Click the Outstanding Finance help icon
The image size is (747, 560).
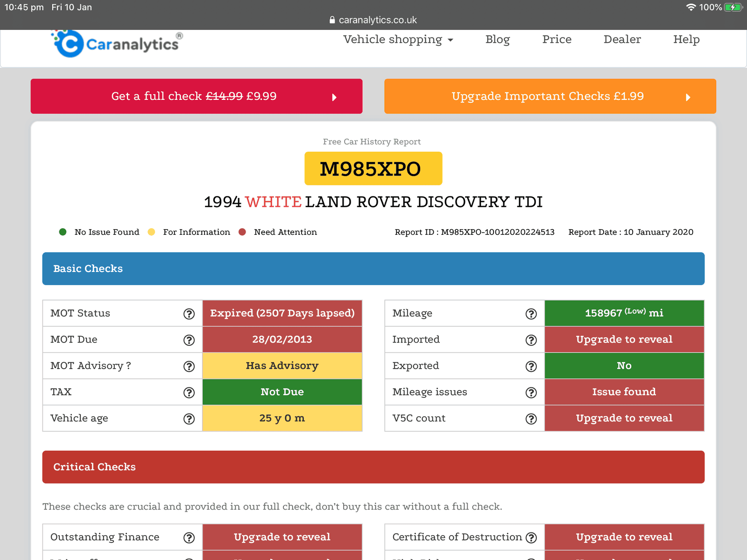coord(189,538)
